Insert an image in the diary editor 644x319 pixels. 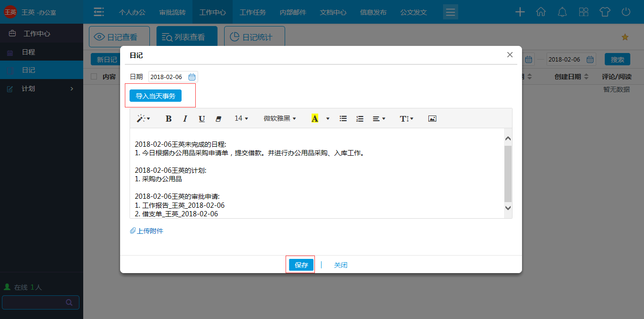432,118
